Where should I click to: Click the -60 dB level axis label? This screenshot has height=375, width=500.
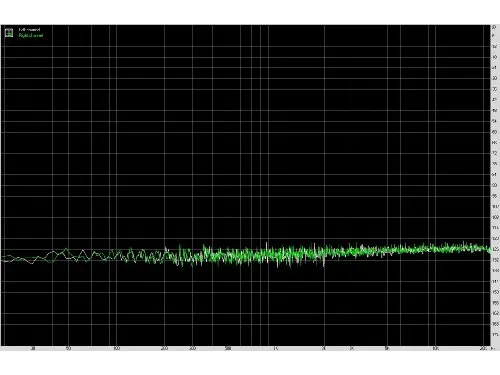[495, 132]
